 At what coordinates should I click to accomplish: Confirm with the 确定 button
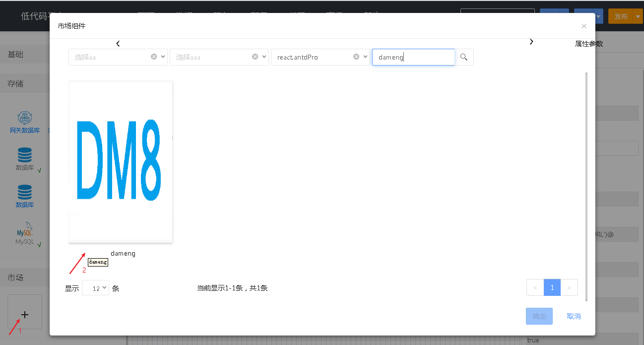coord(539,316)
